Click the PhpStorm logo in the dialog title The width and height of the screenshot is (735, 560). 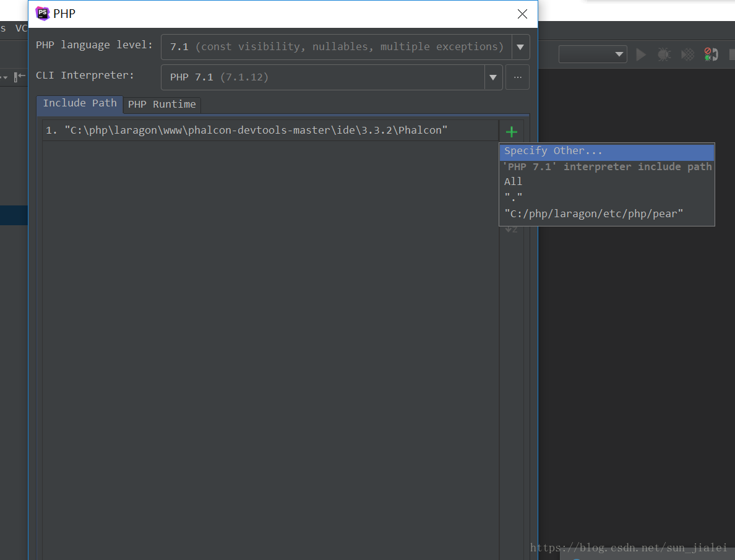click(43, 14)
